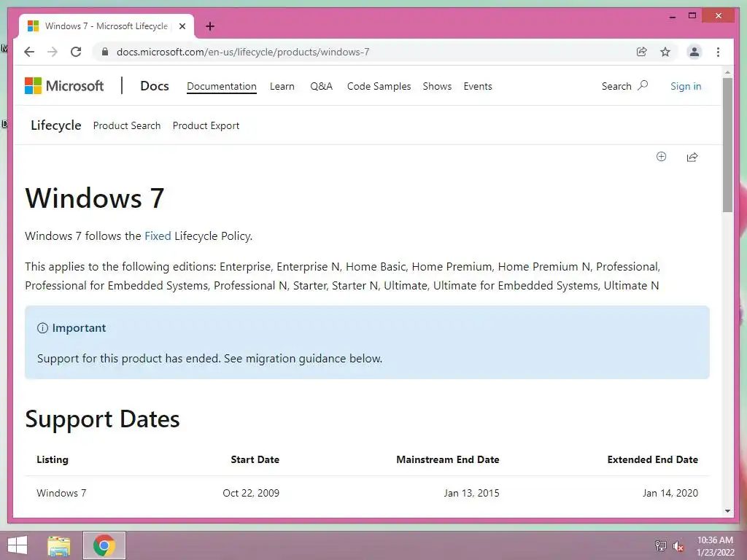Open the Windows Start button
The width and height of the screenshot is (747, 560).
click(18, 545)
